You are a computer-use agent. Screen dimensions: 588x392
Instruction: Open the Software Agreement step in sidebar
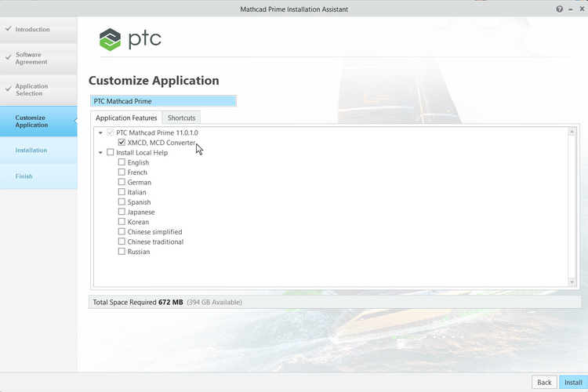[x=31, y=59]
